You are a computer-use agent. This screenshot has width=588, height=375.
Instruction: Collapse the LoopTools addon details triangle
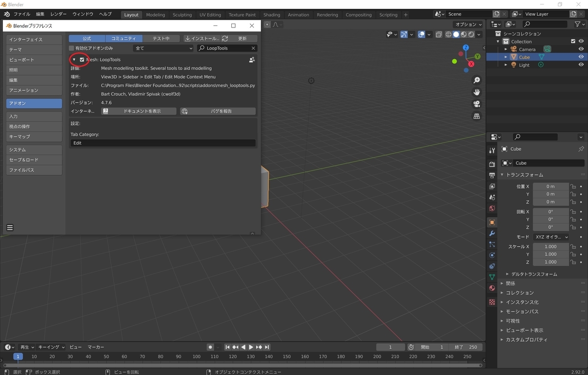coord(74,60)
